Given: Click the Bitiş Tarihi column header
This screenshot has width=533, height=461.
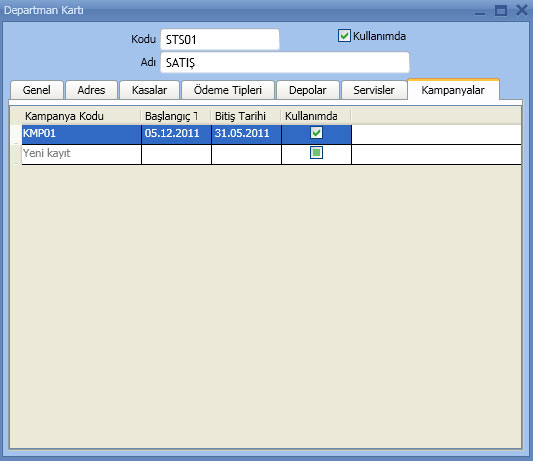Looking at the screenshot, I should (x=246, y=116).
